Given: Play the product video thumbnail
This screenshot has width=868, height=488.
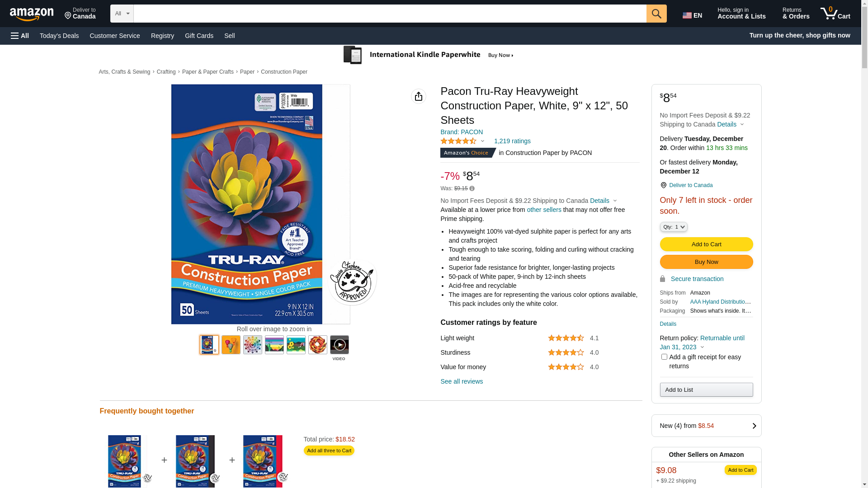Looking at the screenshot, I should click(x=340, y=345).
